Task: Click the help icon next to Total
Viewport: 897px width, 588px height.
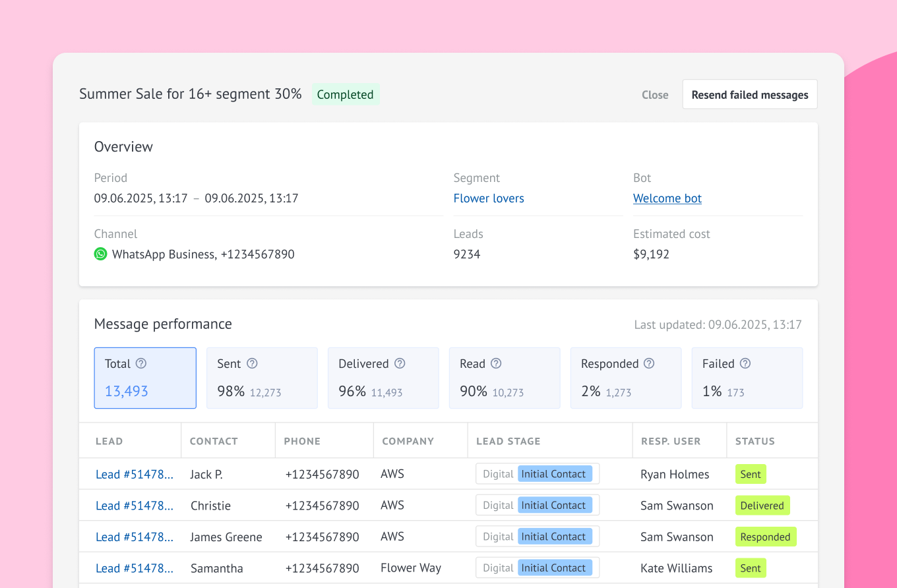Action: tap(141, 363)
